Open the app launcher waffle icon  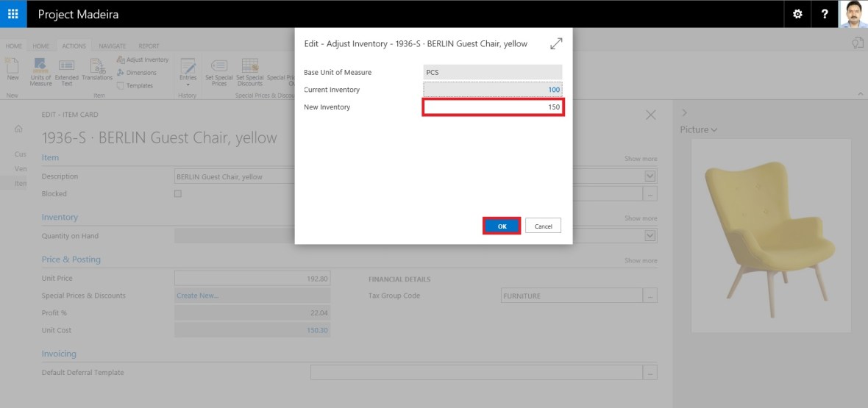pyautogui.click(x=13, y=14)
